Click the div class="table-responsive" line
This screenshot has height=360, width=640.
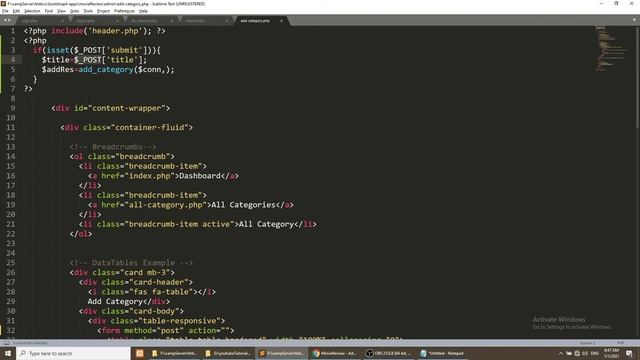[156, 321]
